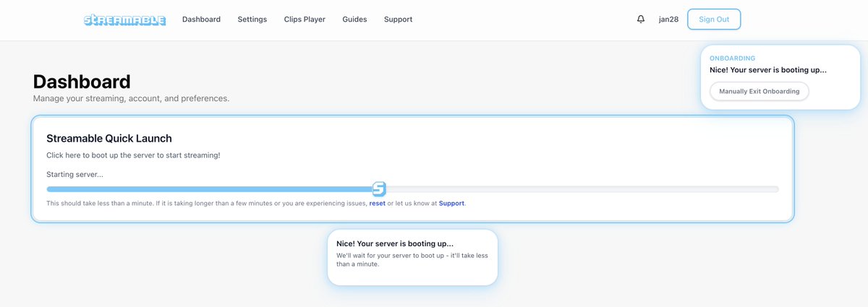868x307 pixels.
Task: Open the Settings nav item
Action: click(252, 20)
